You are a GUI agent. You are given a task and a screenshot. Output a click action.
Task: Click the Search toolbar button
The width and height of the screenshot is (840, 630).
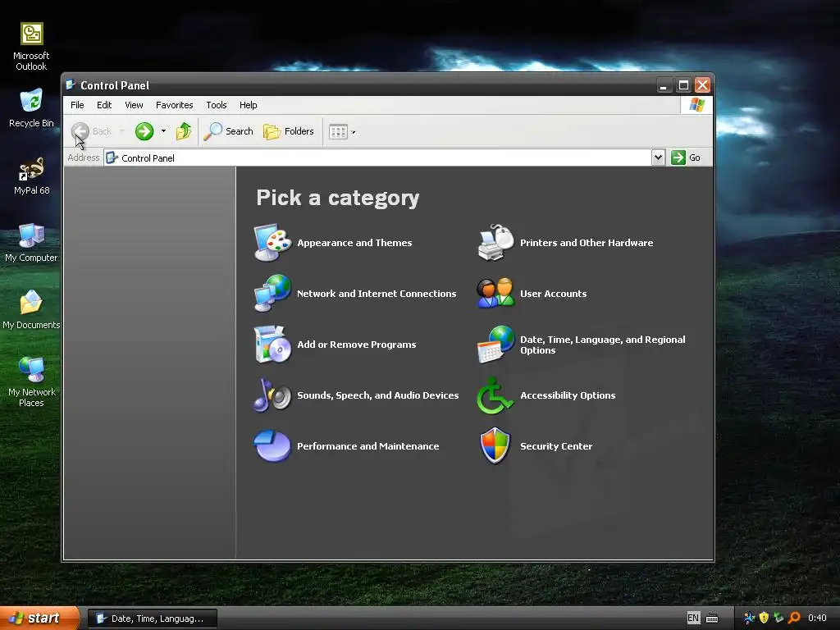point(229,131)
